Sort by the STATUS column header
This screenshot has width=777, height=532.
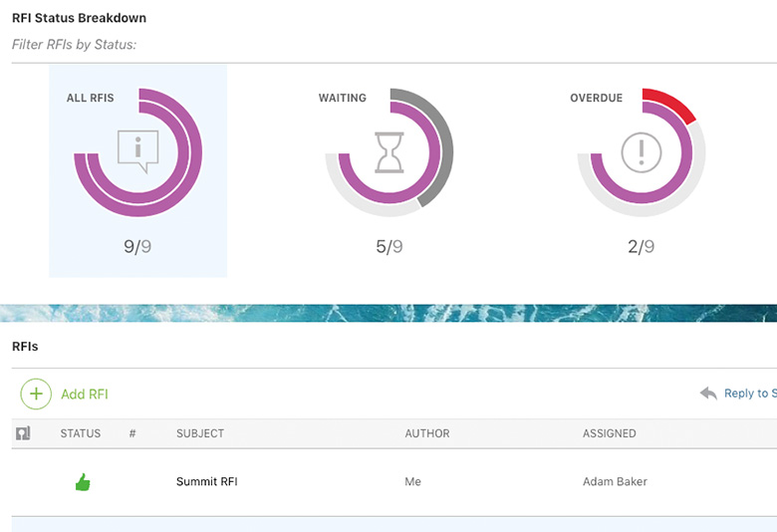[81, 433]
